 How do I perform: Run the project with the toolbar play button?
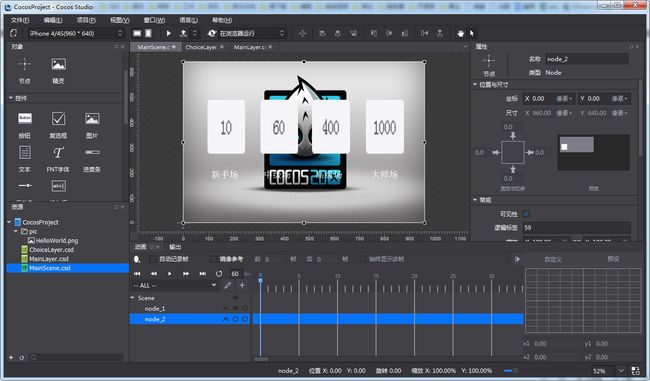click(168, 33)
